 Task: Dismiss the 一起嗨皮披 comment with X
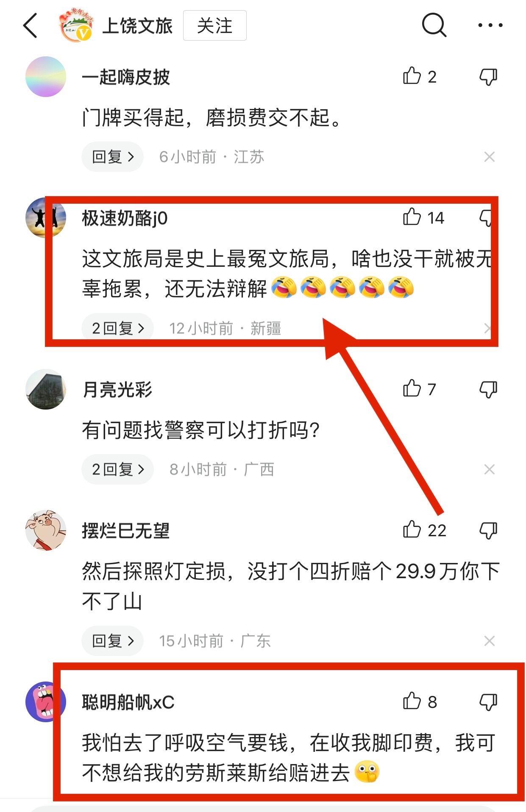(490, 157)
